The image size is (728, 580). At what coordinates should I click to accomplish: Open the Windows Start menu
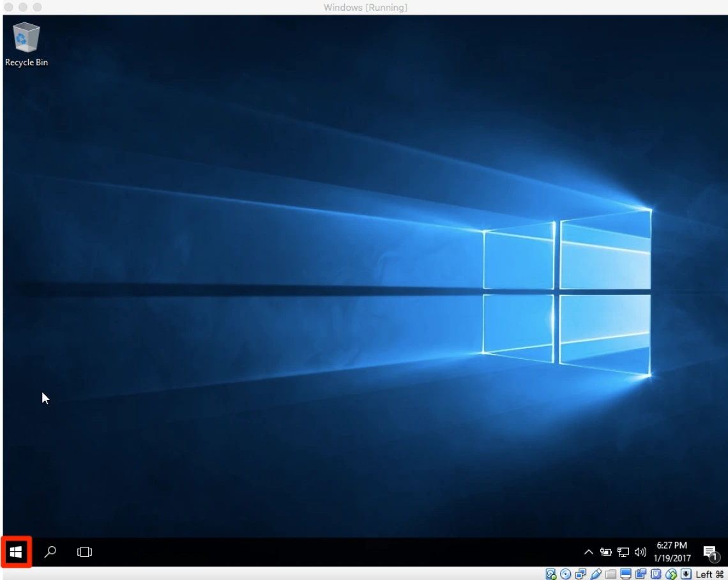(x=16, y=552)
